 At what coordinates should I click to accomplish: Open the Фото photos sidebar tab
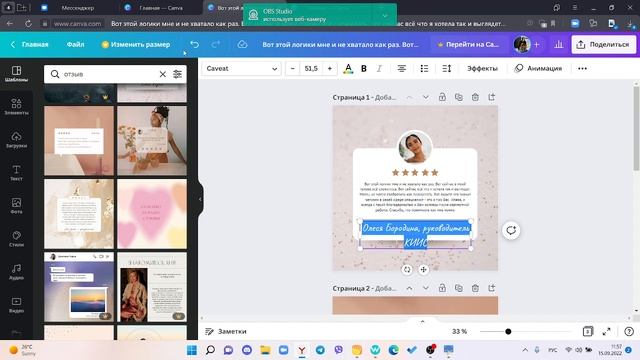(x=16, y=206)
